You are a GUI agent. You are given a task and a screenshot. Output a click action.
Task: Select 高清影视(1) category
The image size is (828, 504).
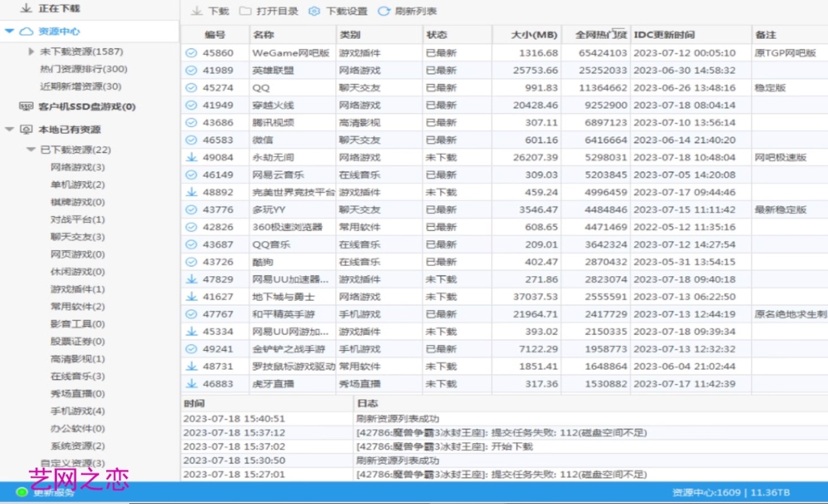pyautogui.click(x=78, y=359)
